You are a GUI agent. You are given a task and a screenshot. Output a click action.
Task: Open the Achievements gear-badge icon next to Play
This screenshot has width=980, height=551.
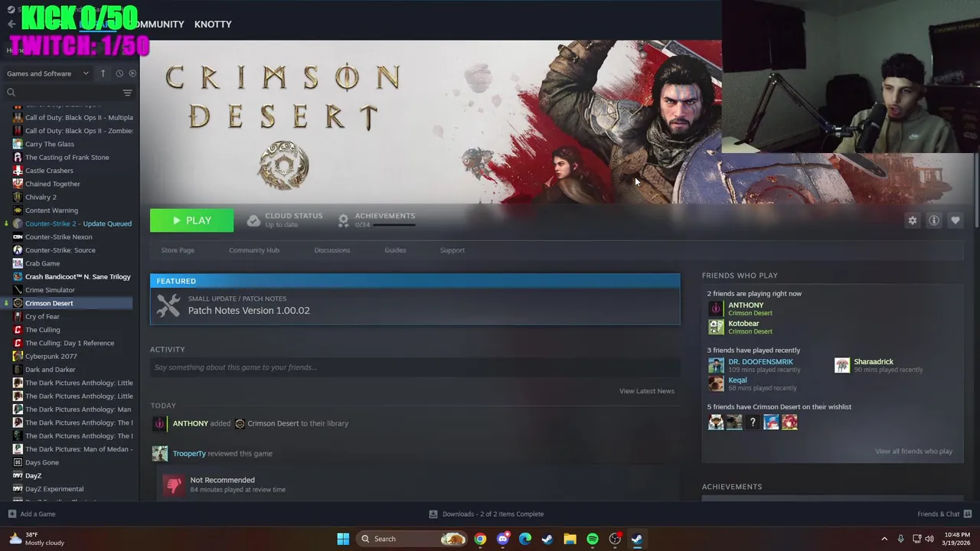tap(343, 220)
